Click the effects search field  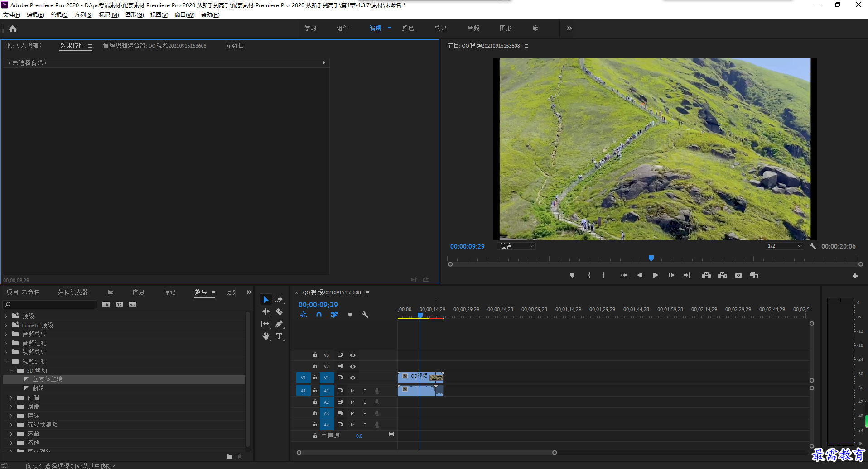50,305
